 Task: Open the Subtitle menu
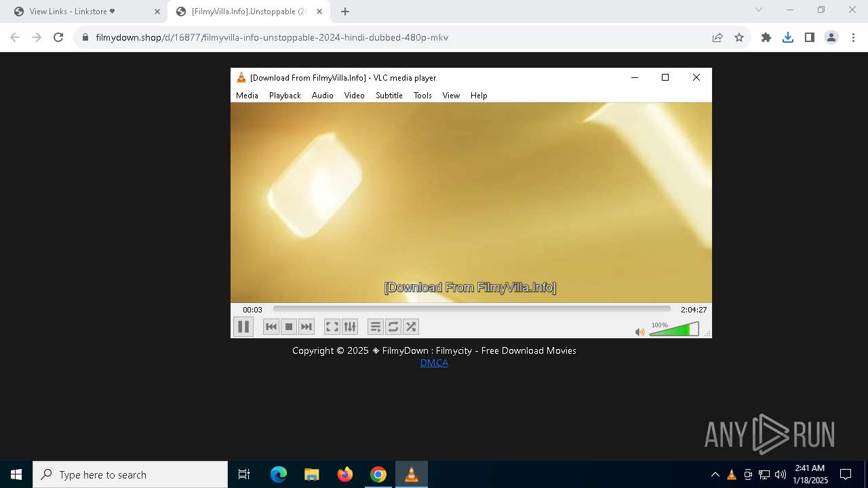point(389,96)
